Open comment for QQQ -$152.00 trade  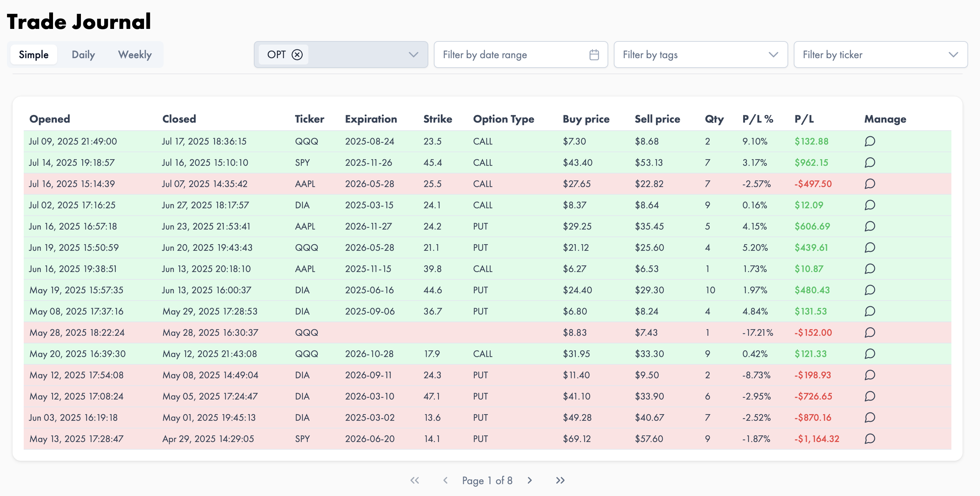tap(870, 333)
